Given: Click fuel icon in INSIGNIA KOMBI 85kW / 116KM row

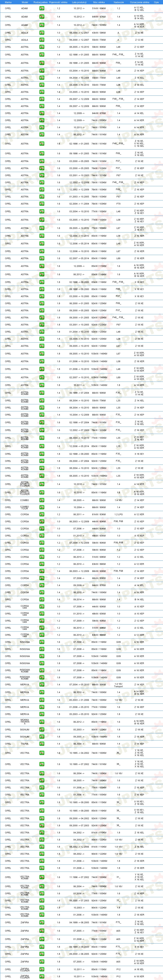Looking at the screenshot, I should (x=42, y=670).
